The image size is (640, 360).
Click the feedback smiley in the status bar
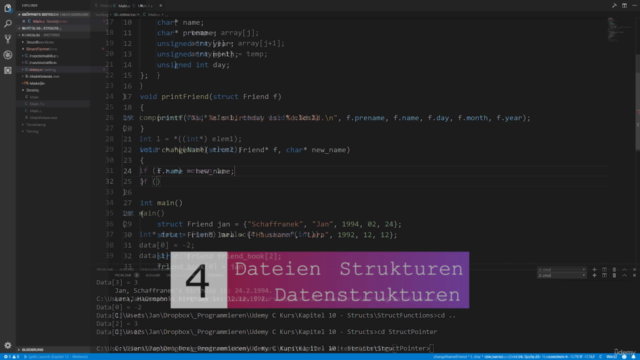pyautogui.click(x=624, y=357)
